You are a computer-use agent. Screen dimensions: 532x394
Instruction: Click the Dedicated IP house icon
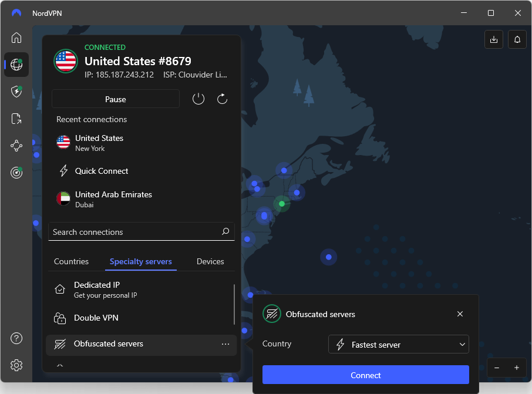tap(60, 289)
